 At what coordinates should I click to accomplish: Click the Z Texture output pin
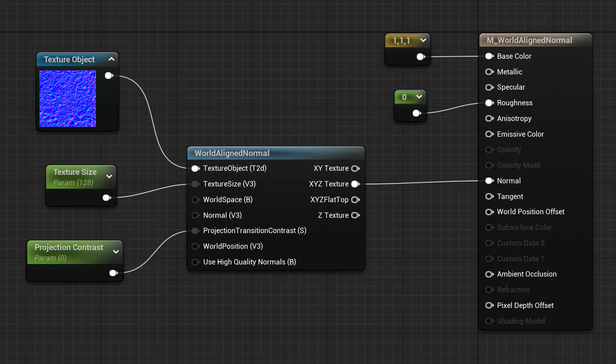click(x=355, y=215)
